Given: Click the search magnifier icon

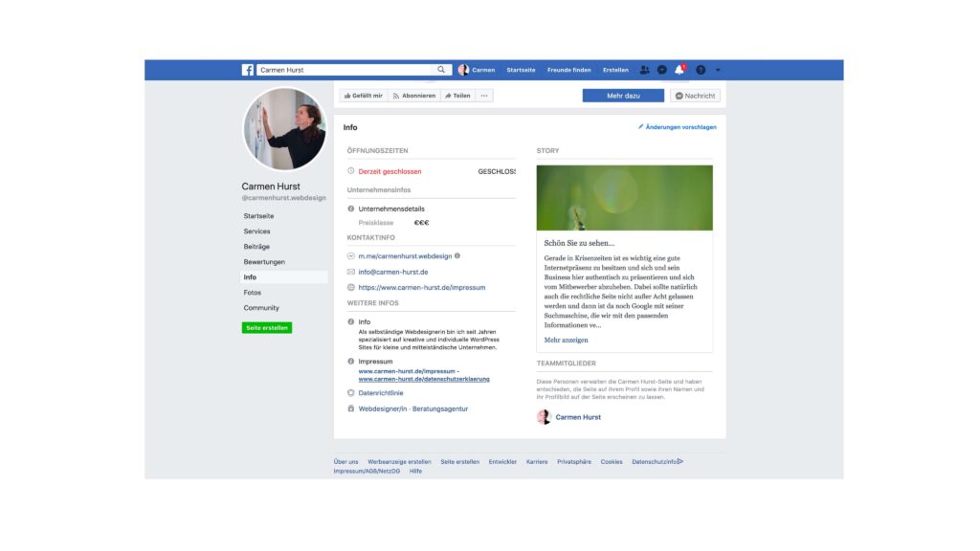Looking at the screenshot, I should coord(441,69).
